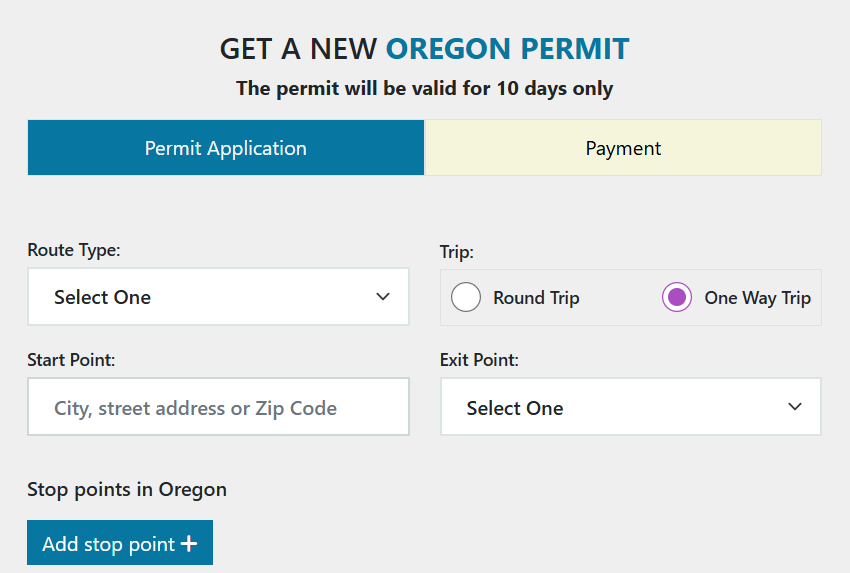Select the One Way Trip radio button
Image resolution: width=850 pixels, height=573 pixels.
677,298
